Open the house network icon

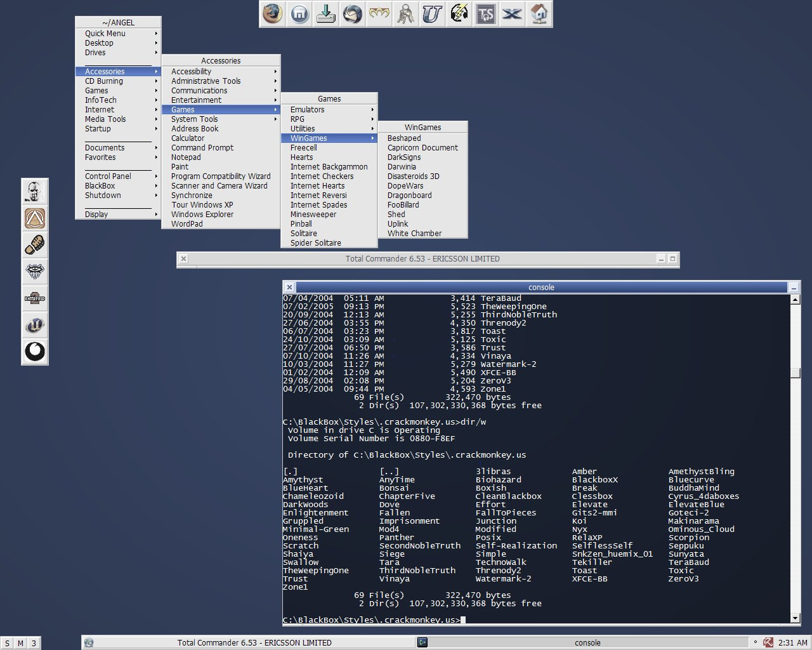tap(539, 13)
